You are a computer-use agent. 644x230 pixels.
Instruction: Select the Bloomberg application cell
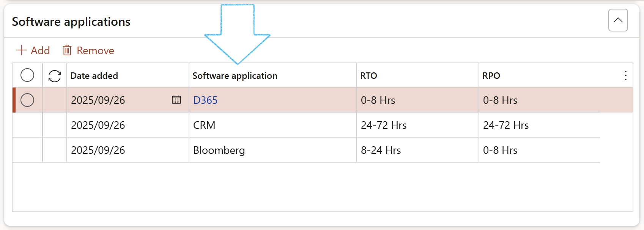[x=219, y=150]
